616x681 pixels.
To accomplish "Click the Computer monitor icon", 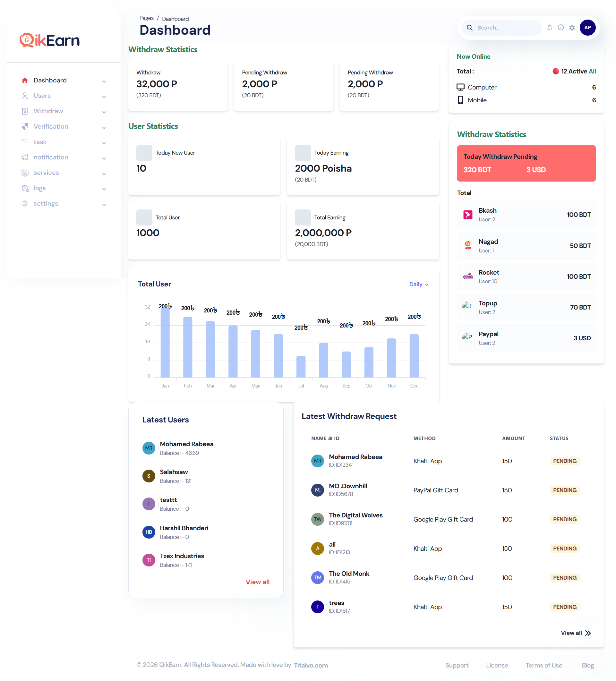I will point(460,87).
